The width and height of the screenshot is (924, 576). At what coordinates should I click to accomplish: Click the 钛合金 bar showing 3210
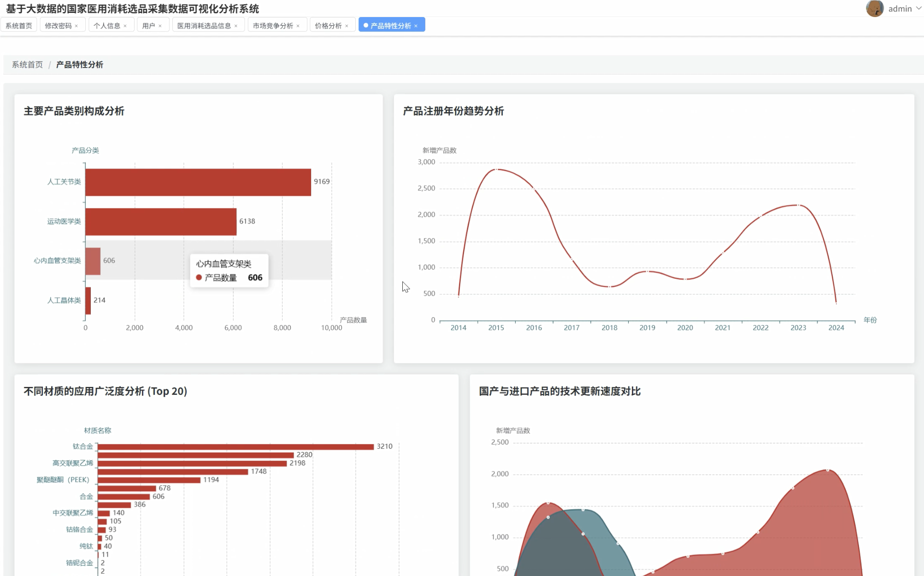click(235, 447)
